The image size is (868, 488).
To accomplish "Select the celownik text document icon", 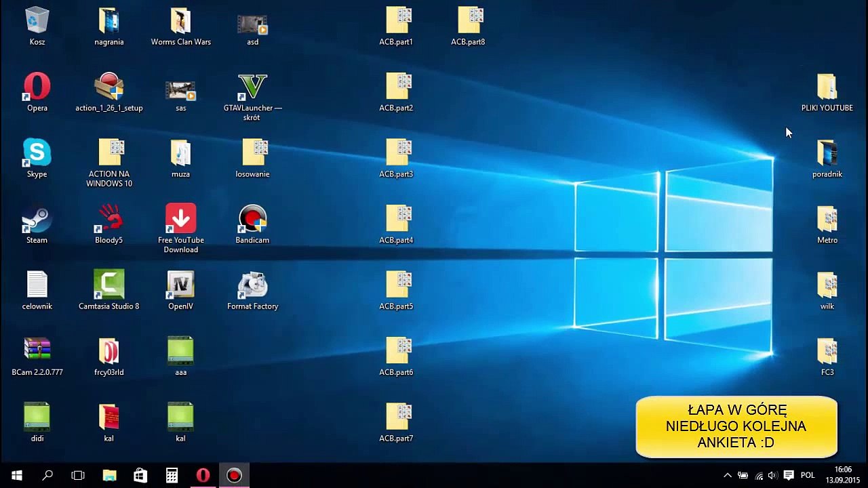I will 37,285.
